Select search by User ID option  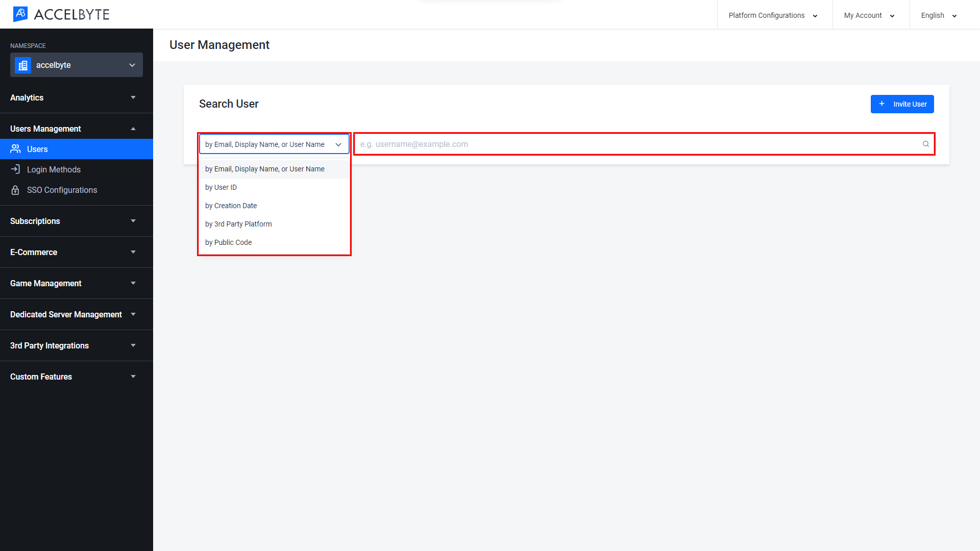coord(221,187)
